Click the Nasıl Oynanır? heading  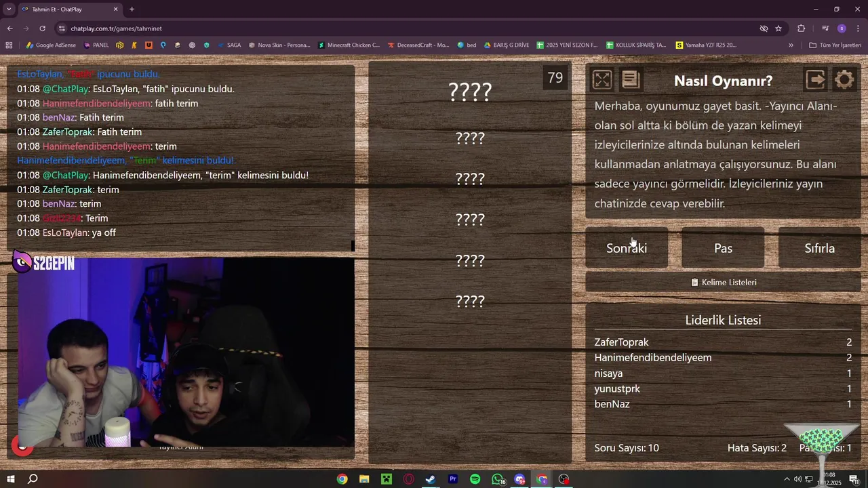[x=723, y=81]
